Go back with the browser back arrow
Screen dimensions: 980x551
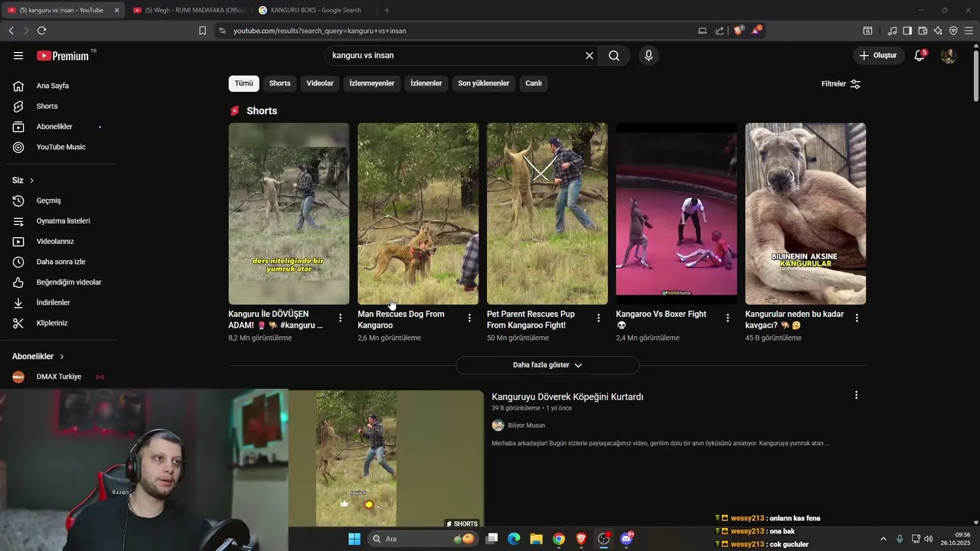[x=11, y=31]
